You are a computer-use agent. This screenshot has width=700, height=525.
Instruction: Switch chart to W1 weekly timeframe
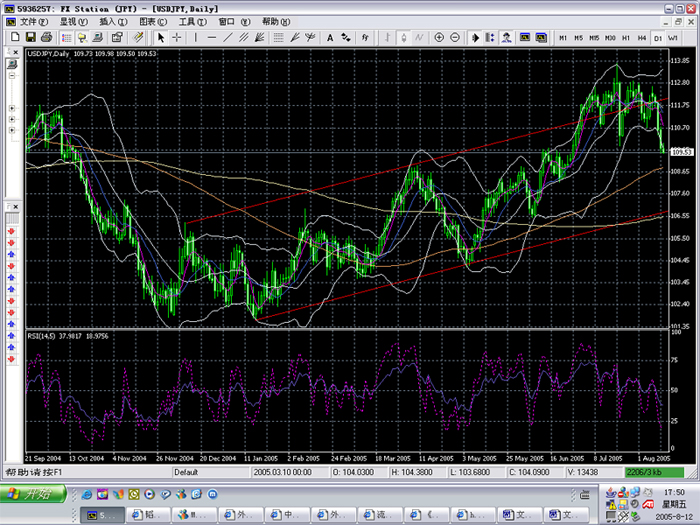click(x=673, y=38)
